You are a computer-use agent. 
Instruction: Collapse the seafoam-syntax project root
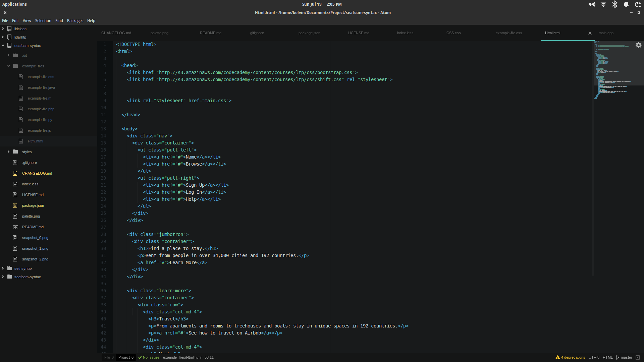tap(3, 46)
